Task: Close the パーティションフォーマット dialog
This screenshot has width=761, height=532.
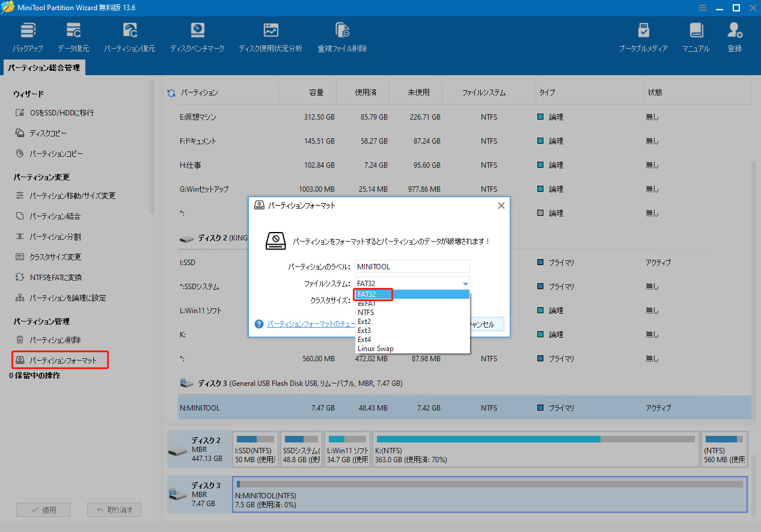Action: click(x=501, y=206)
